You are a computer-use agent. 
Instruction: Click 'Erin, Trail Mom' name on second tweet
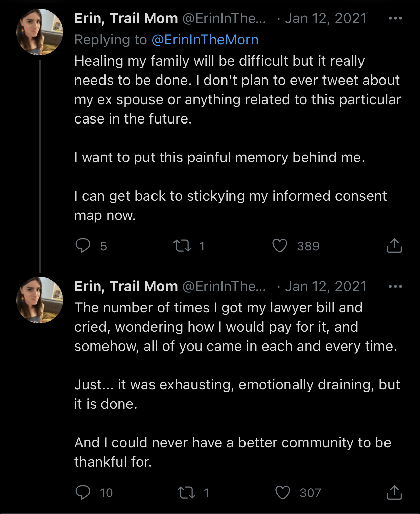pyautogui.click(x=126, y=286)
